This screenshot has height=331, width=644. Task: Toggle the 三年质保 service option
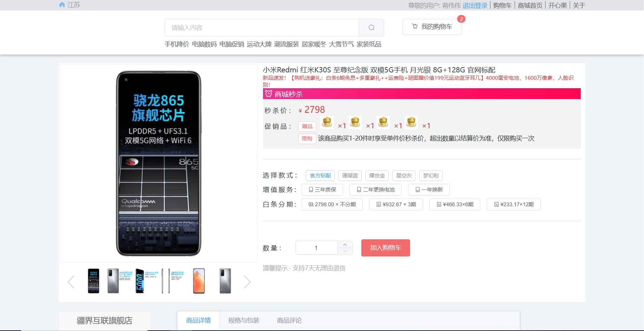point(322,190)
